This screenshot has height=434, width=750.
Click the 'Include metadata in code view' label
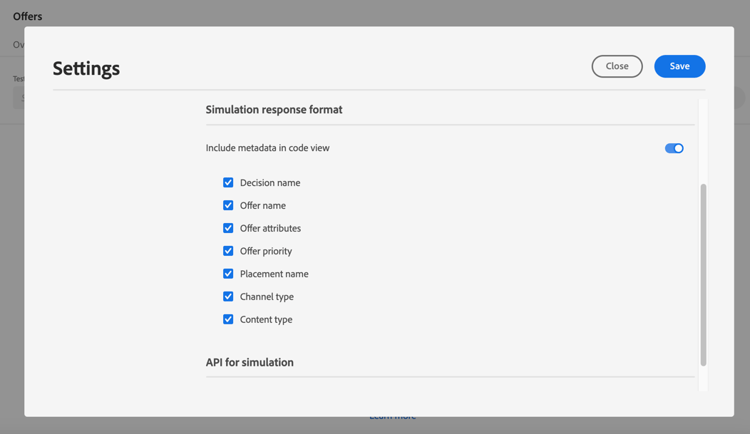click(268, 148)
